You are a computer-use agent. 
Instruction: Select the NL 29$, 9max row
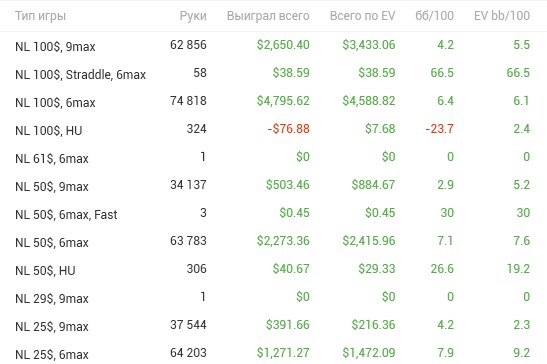click(274, 297)
